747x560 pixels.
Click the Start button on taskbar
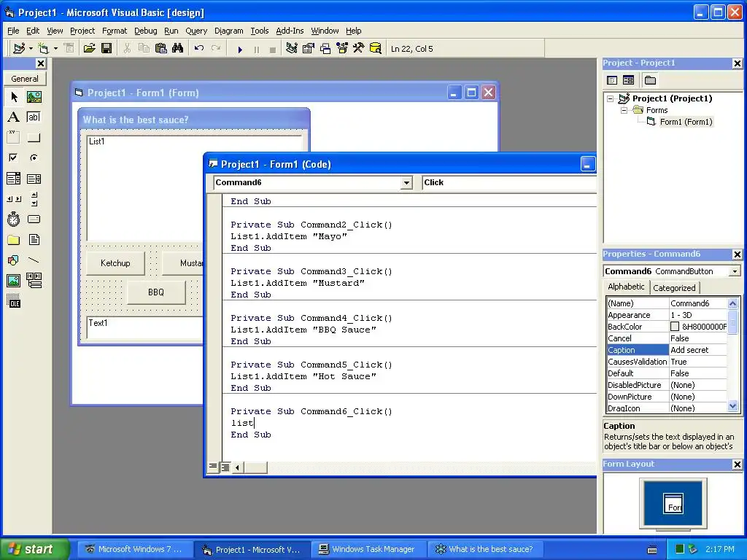[34, 549]
